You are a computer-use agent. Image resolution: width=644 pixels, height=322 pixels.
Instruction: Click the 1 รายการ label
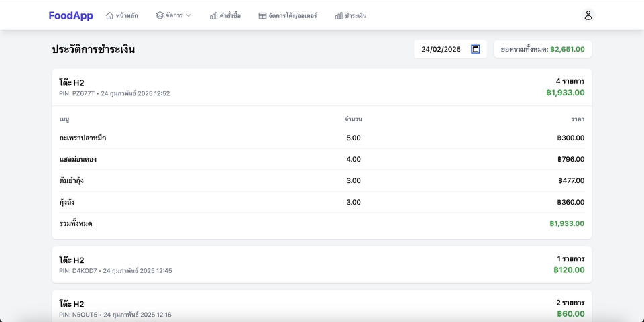[571, 258]
